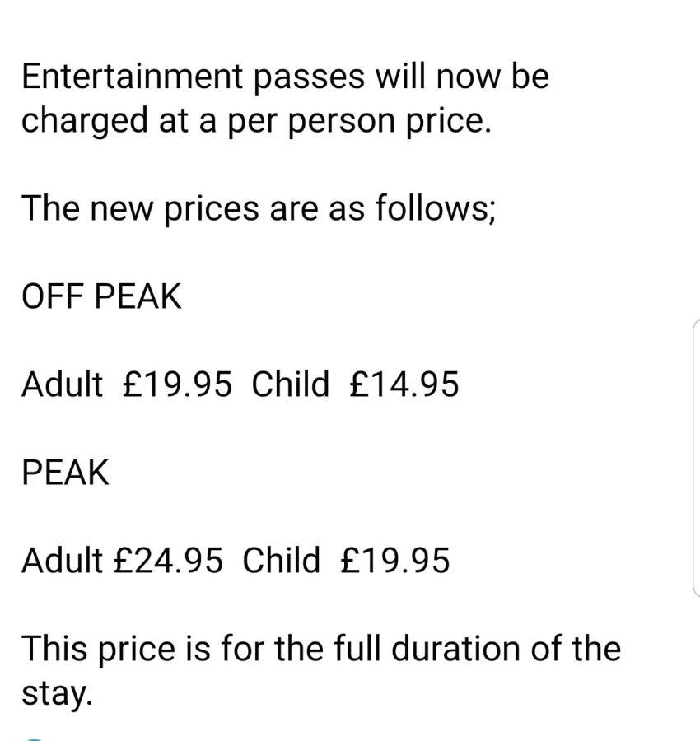Click the word Child in off-peak row

(290, 384)
